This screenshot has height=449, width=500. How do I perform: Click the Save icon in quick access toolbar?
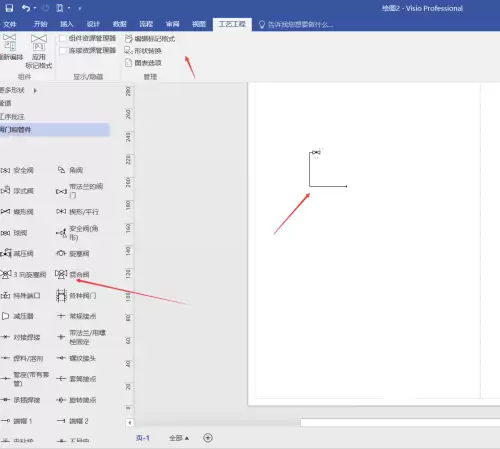pyautogui.click(x=9, y=8)
